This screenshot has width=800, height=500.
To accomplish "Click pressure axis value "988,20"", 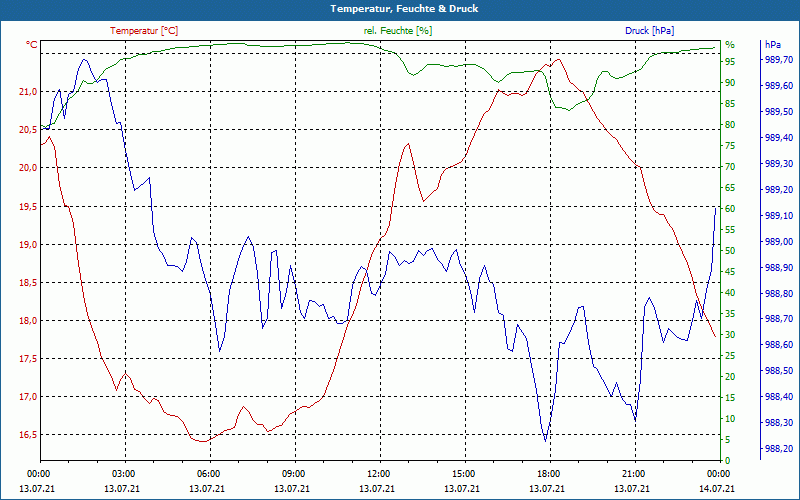I will (779, 448).
